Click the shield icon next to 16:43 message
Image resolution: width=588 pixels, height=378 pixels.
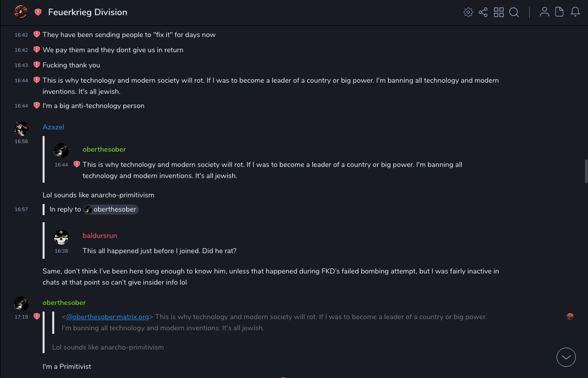click(36, 65)
